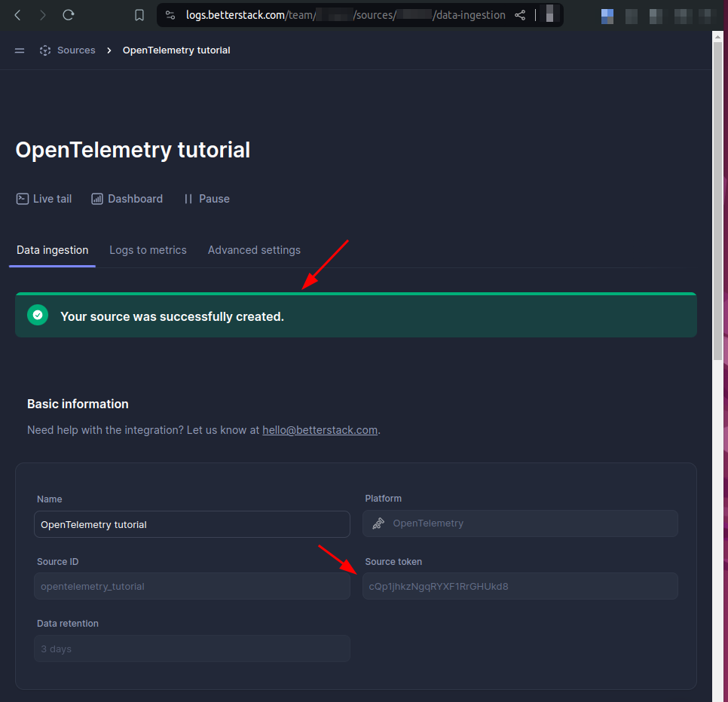Open site settings icon in address bar
Viewport: 728px width, 702px height.
pyautogui.click(x=170, y=15)
